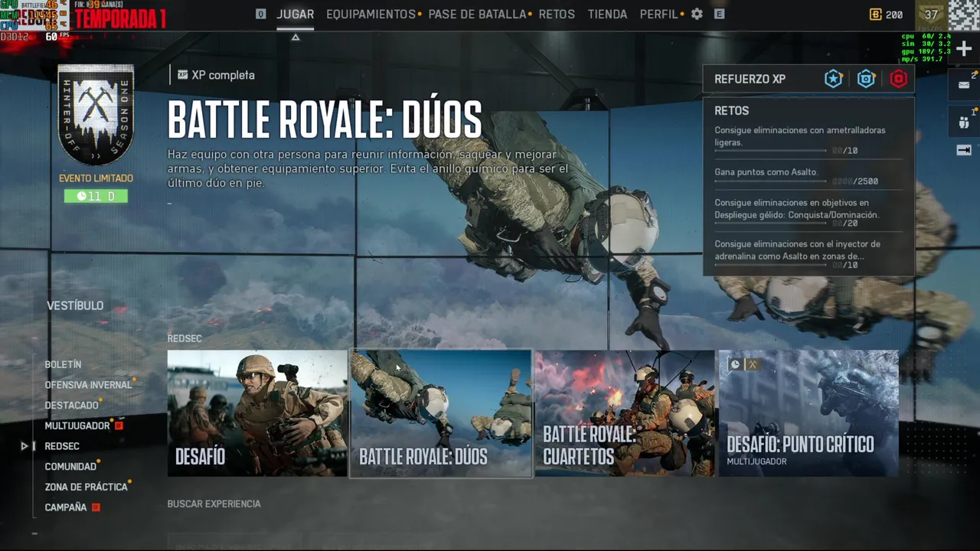Viewport: 980px width, 551px height.
Task: Open the mail inbox envelope icon
Action: coord(964,84)
